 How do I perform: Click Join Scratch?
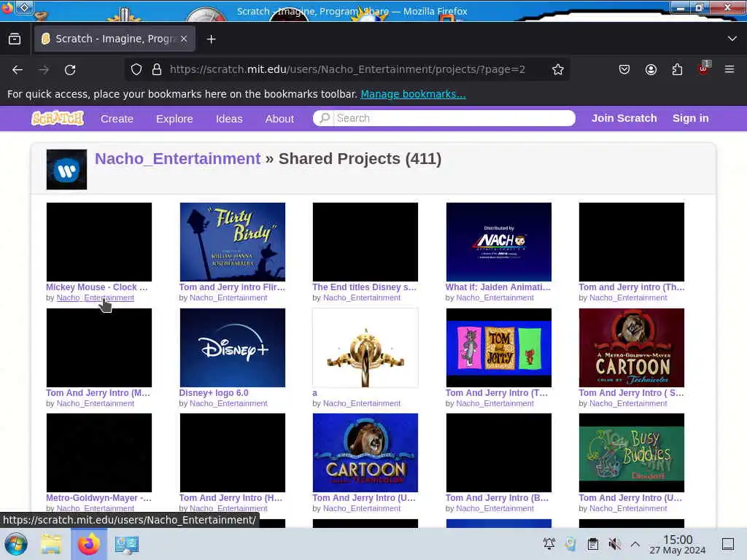(624, 118)
